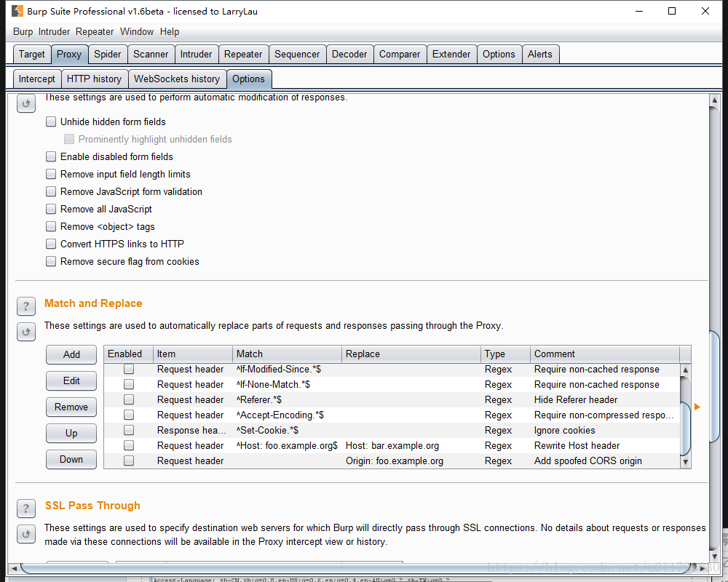The image size is (728, 582).
Task: Select the Hide Referer header comment cell
Action: pos(604,399)
